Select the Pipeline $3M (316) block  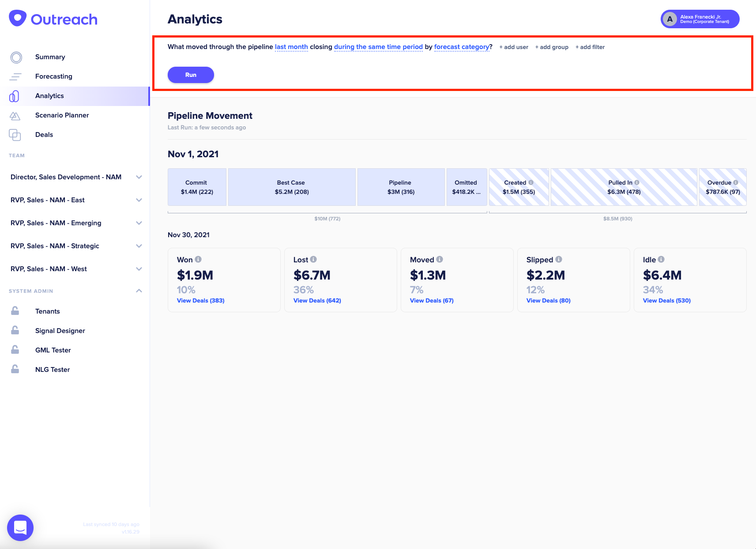click(x=401, y=187)
